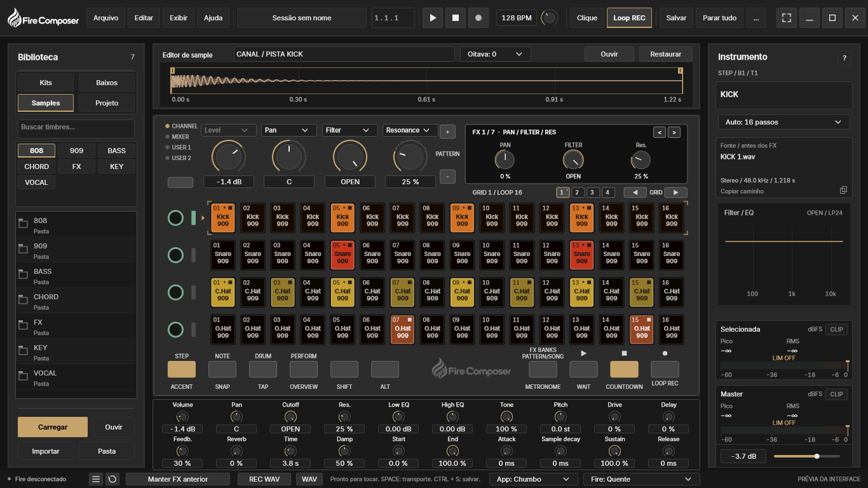This screenshot has height=488, width=868.
Task: Click the minus button under PATTERN
Action: (x=447, y=176)
